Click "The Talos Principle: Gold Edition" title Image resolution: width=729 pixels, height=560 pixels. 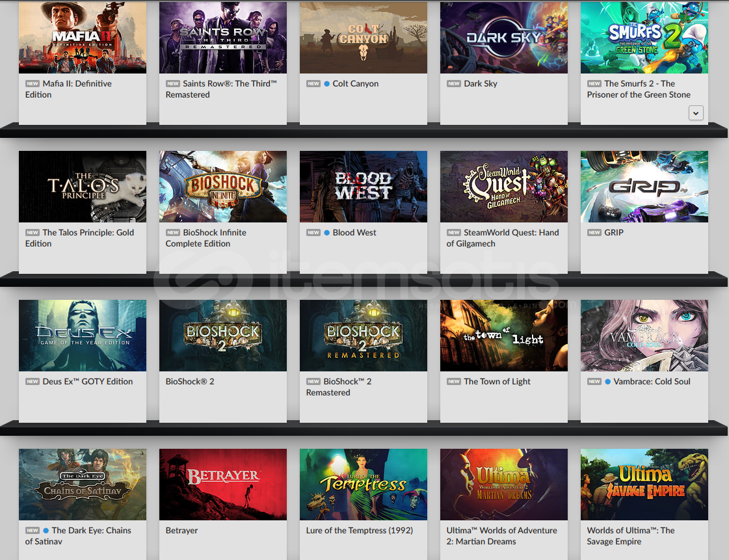click(x=79, y=238)
